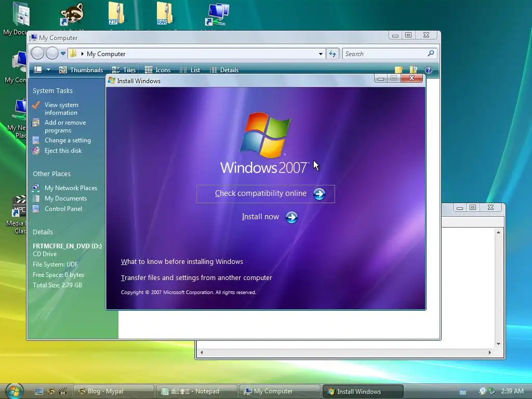Click FRTMCFRE_EN_DVD (D:) drive name
Screen dimensions: 532x399
coord(67,246)
